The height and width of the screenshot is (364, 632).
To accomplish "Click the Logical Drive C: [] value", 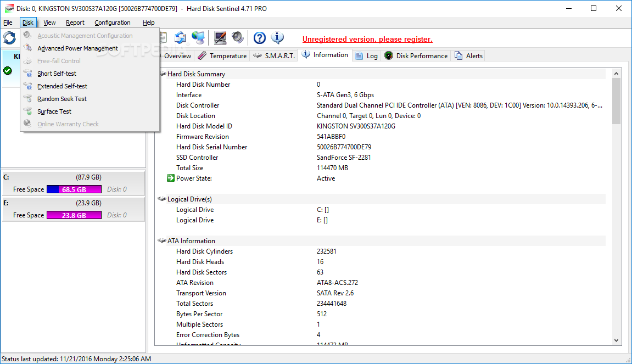I will [x=322, y=210].
